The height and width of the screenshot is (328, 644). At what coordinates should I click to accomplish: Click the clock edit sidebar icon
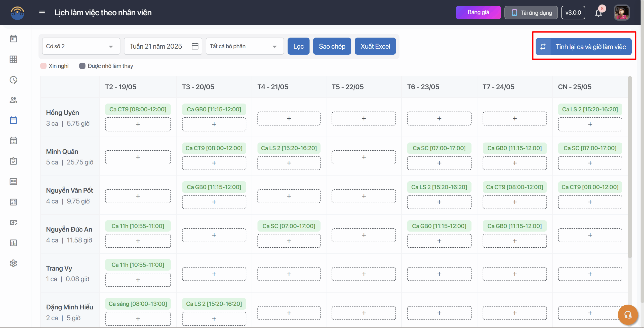13,80
